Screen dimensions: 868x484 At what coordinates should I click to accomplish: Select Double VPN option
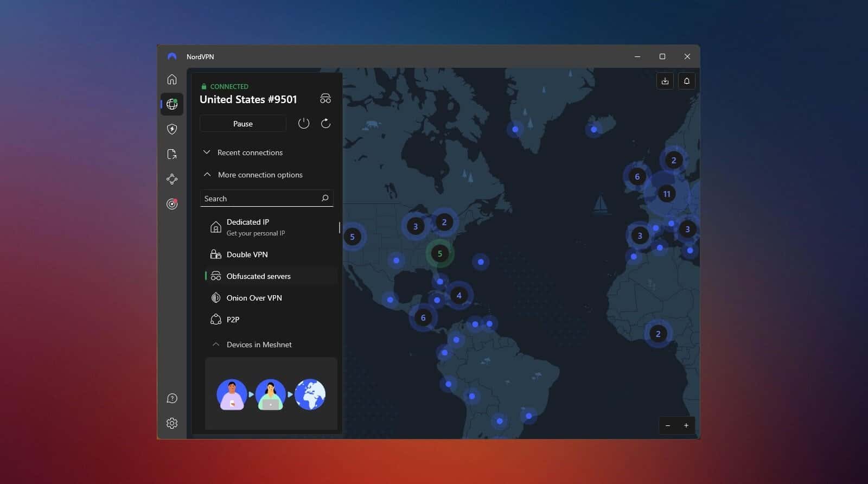pos(271,254)
